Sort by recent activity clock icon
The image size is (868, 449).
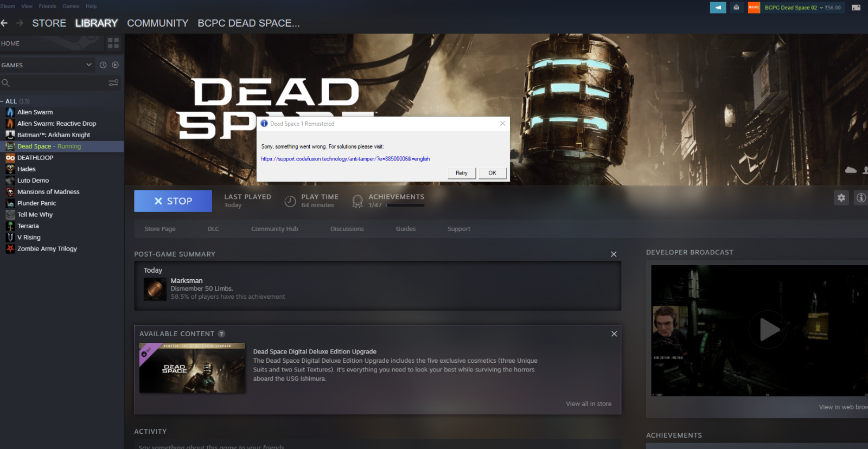103,65
